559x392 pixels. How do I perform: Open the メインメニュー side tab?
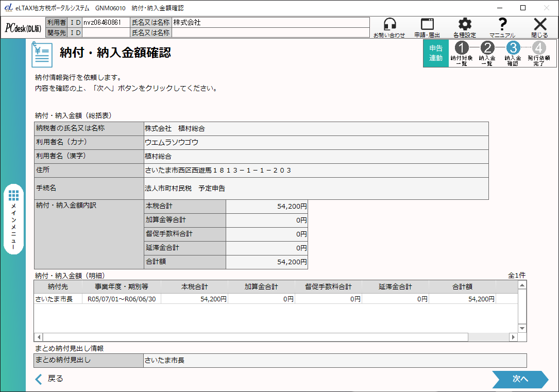tap(13, 219)
